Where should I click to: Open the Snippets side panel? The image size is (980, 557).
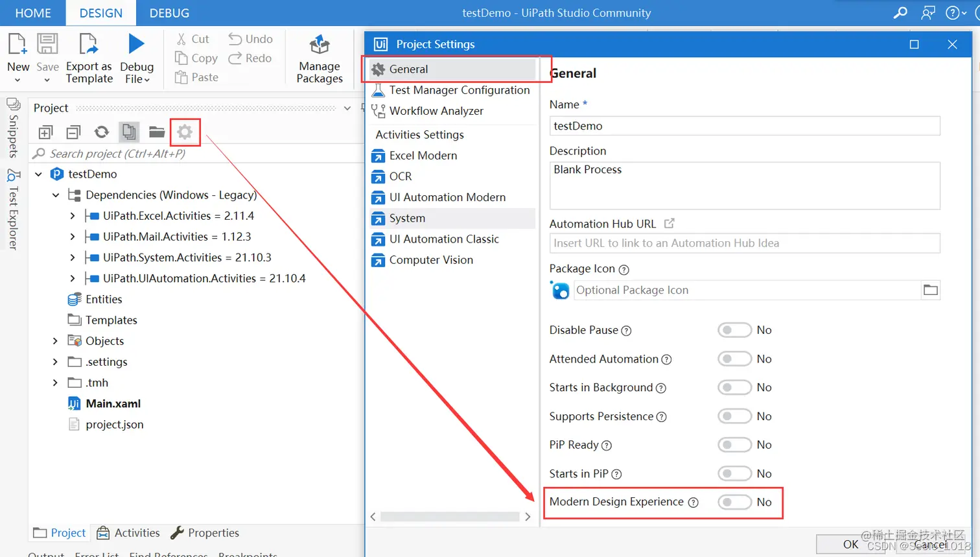pyautogui.click(x=13, y=127)
